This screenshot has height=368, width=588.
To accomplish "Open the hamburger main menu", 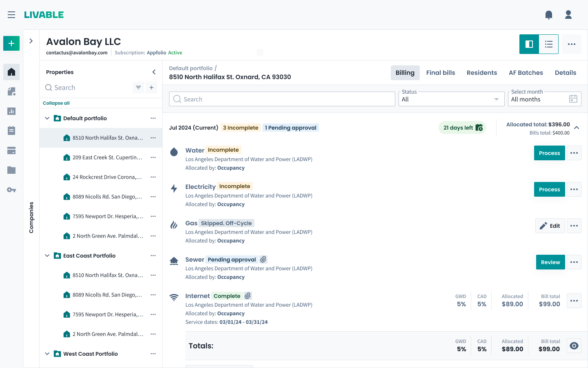I will [x=11, y=15].
